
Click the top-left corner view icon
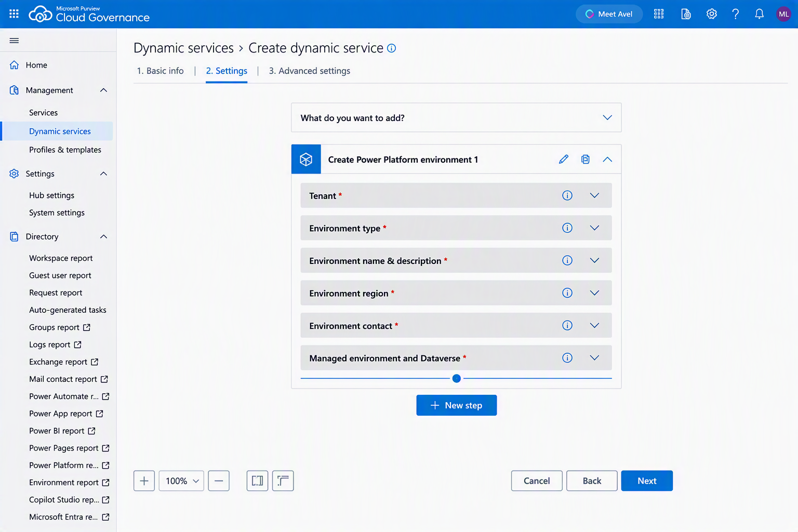point(283,481)
